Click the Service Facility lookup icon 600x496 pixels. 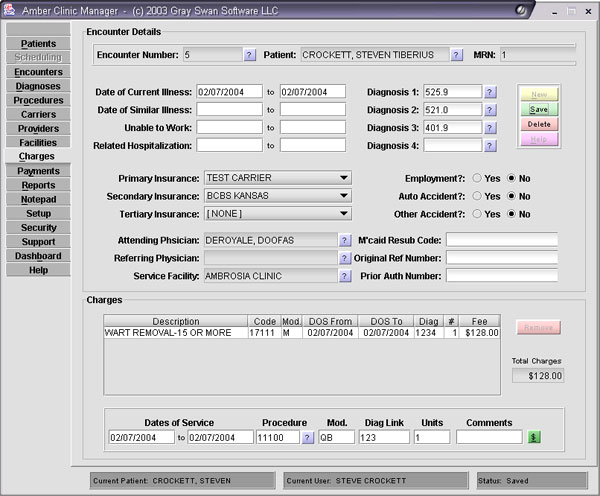pyautogui.click(x=343, y=276)
